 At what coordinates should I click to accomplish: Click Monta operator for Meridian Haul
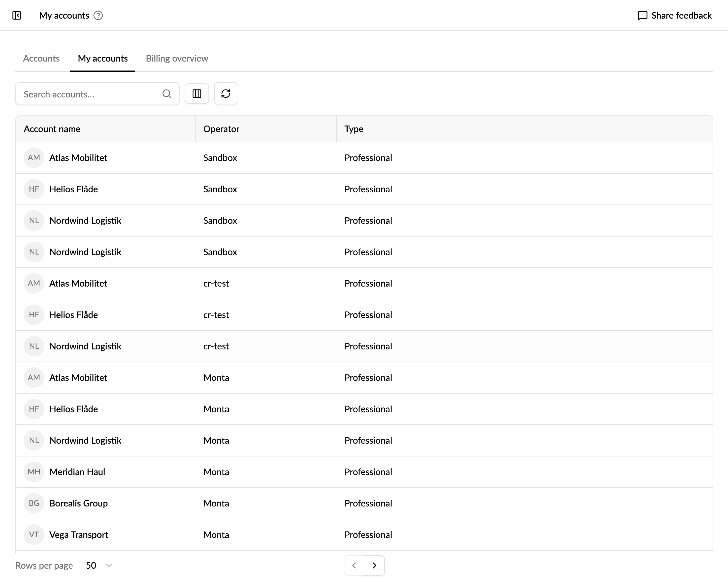[x=216, y=472]
